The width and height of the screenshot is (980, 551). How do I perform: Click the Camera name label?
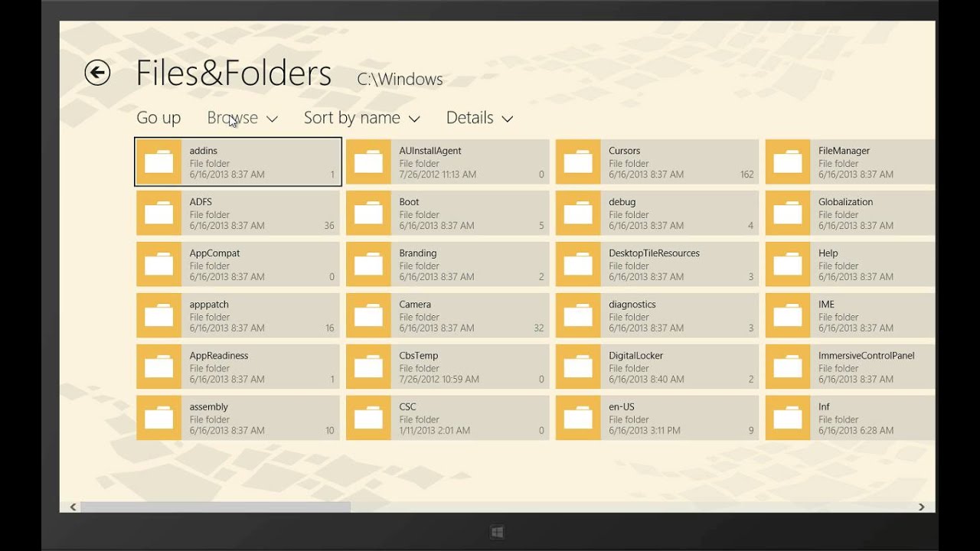pos(415,305)
